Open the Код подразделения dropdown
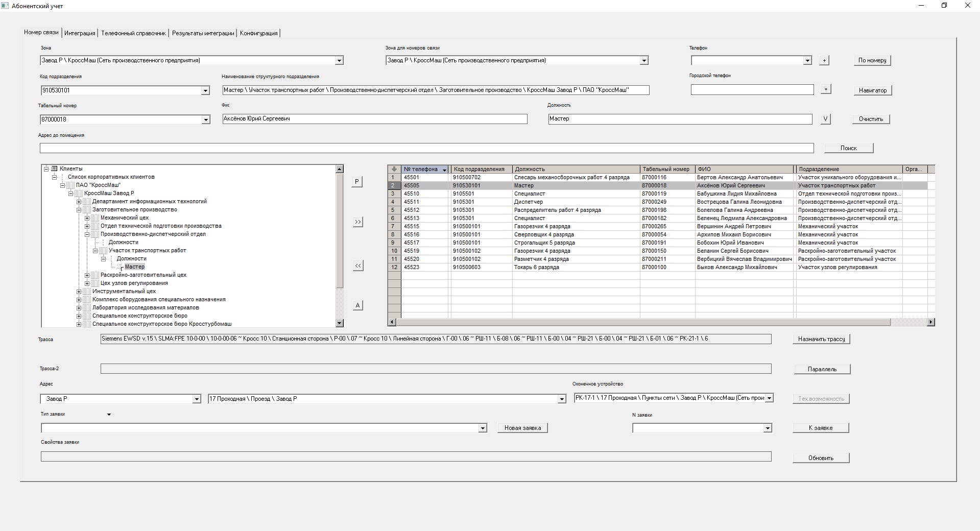This screenshot has width=980, height=531. 205,91
